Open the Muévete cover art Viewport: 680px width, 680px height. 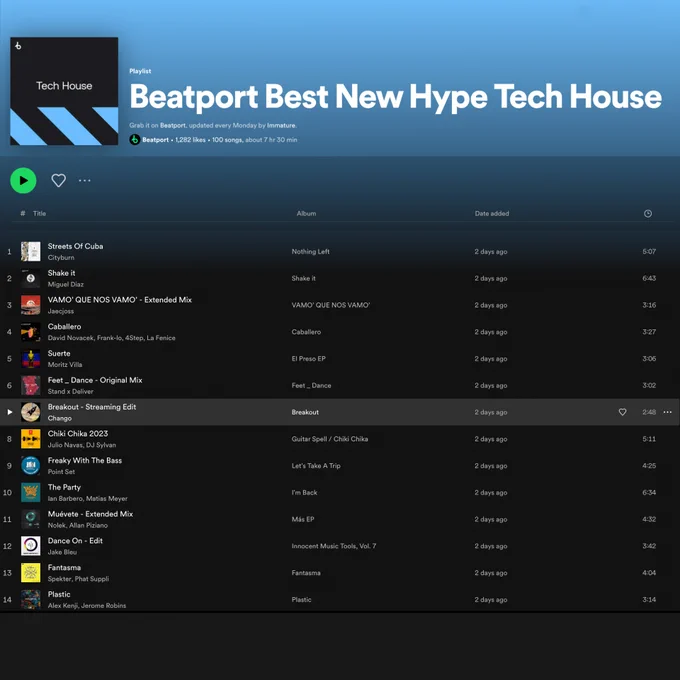coord(31,519)
